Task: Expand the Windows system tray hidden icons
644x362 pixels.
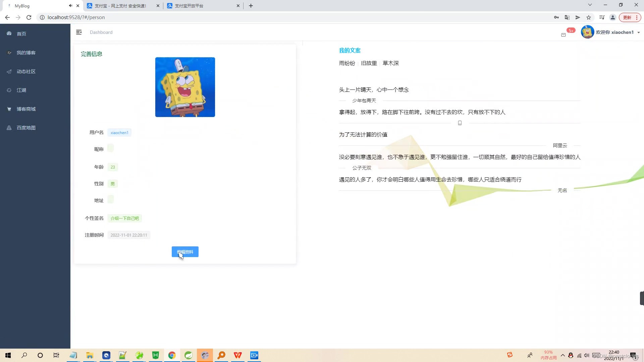Action: [x=563, y=355]
